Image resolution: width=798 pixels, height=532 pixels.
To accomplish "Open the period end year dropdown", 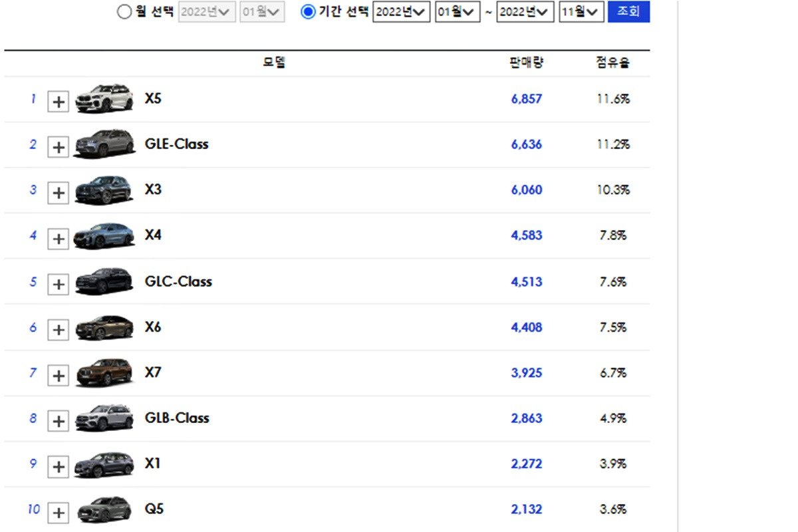I will 525,12.
